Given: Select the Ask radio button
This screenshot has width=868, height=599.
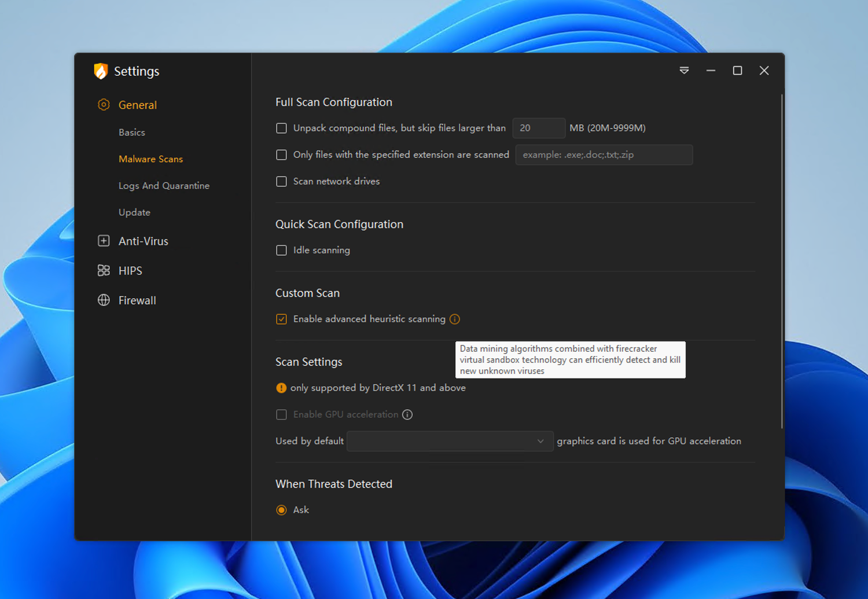Looking at the screenshot, I should [281, 510].
